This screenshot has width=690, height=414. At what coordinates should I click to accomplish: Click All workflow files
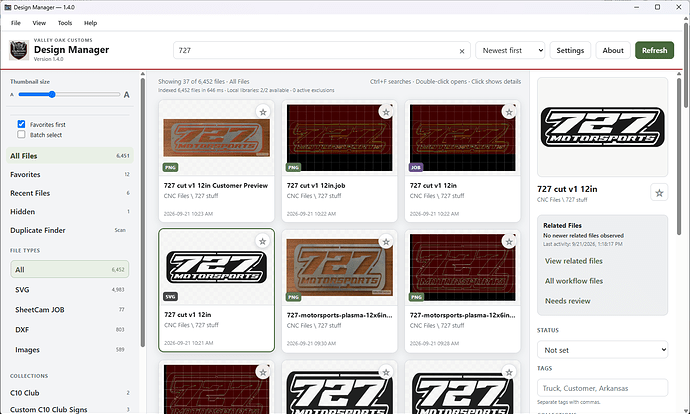[574, 281]
